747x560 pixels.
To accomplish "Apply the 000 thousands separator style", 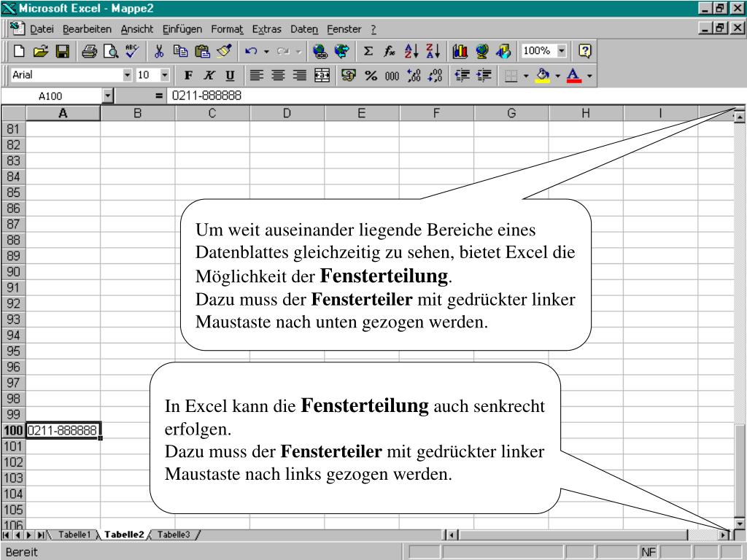I will coord(392,75).
